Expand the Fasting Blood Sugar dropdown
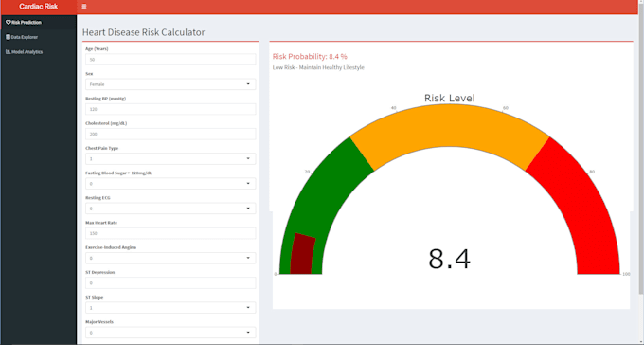The width and height of the screenshot is (644, 345). [170, 183]
